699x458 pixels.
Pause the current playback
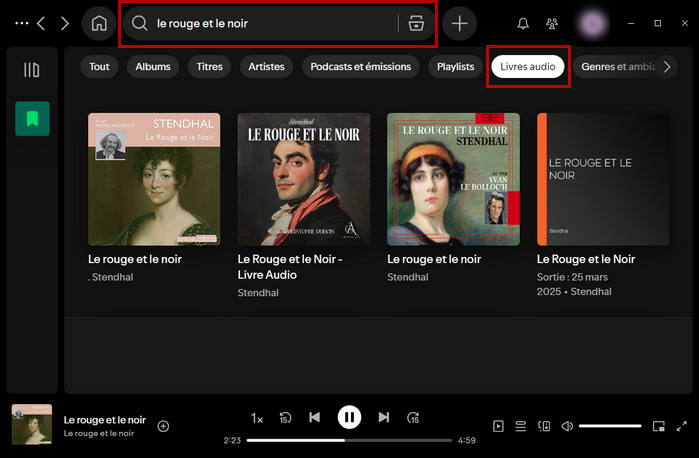[x=349, y=417]
